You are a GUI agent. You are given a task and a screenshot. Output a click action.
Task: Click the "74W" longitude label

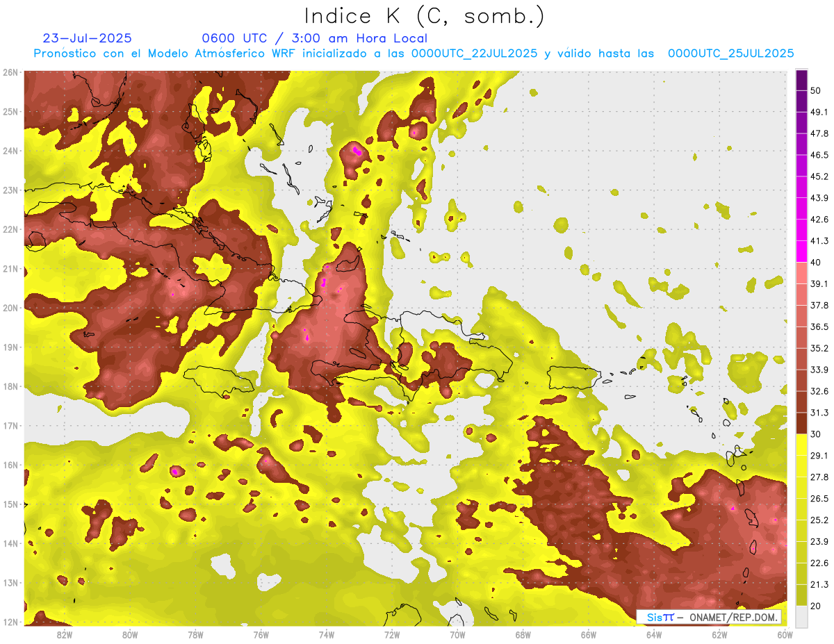(327, 635)
